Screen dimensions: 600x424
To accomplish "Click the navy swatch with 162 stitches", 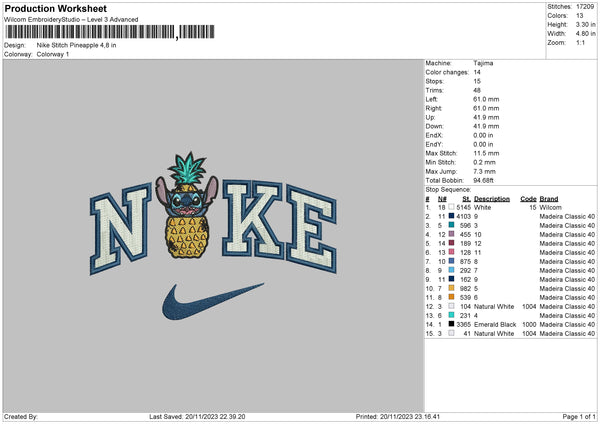I will [x=452, y=279].
